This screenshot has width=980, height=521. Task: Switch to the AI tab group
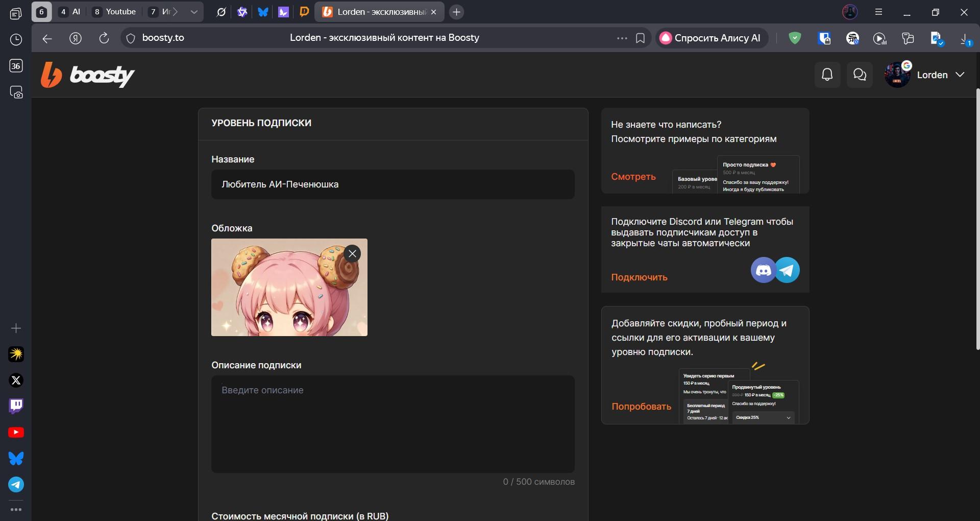pos(70,12)
